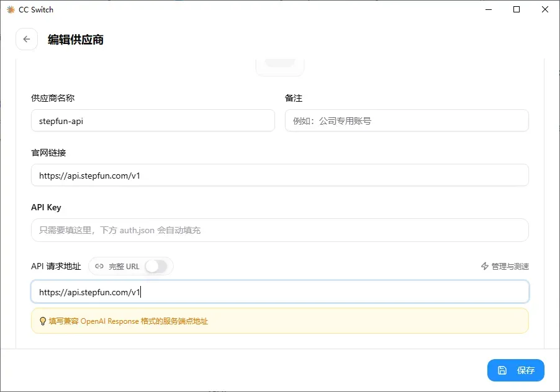Open 管理与测速 endpoint management
The image size is (560, 392).
[x=505, y=266]
